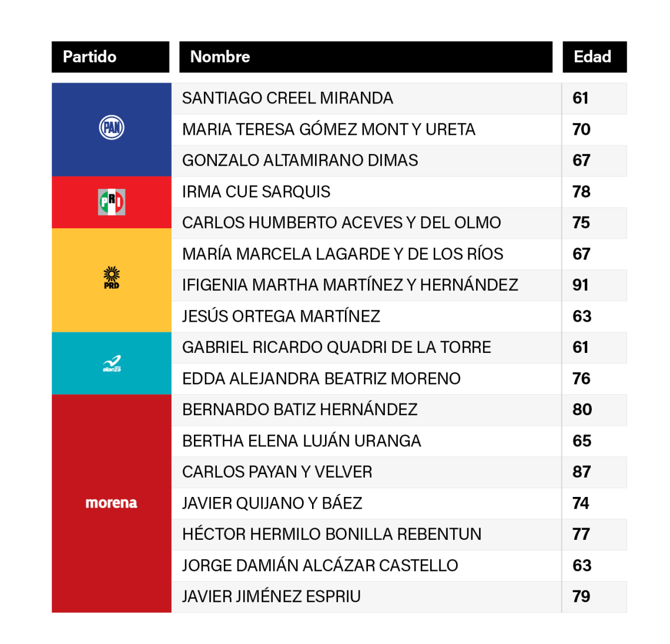The width and height of the screenshot is (670, 644).
Task: Click the name Jesús Ortega Martínez
Action: pos(281,316)
